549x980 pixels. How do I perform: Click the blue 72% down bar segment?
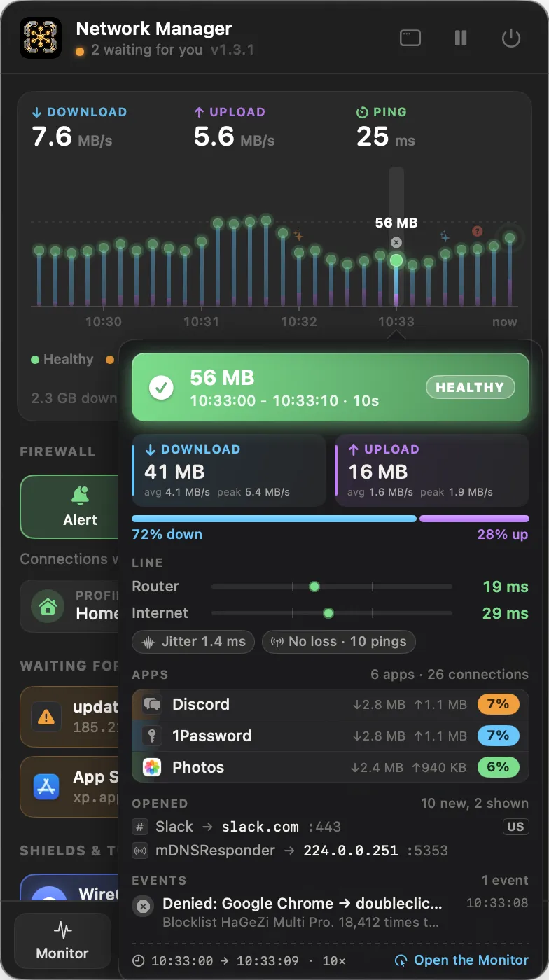(x=274, y=519)
